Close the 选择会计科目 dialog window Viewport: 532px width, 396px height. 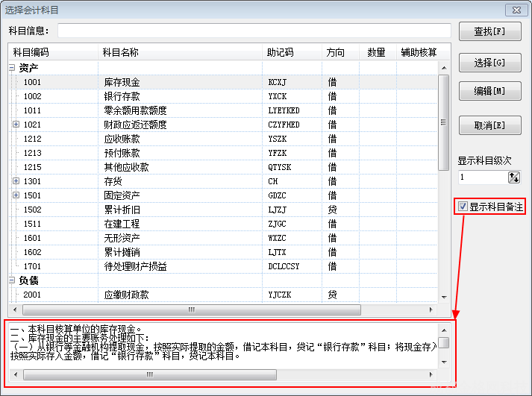pos(513,10)
